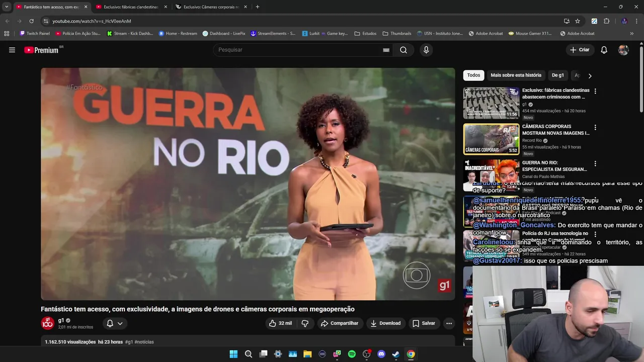View site information in the address bar
The height and width of the screenshot is (362, 644).
coord(46,21)
